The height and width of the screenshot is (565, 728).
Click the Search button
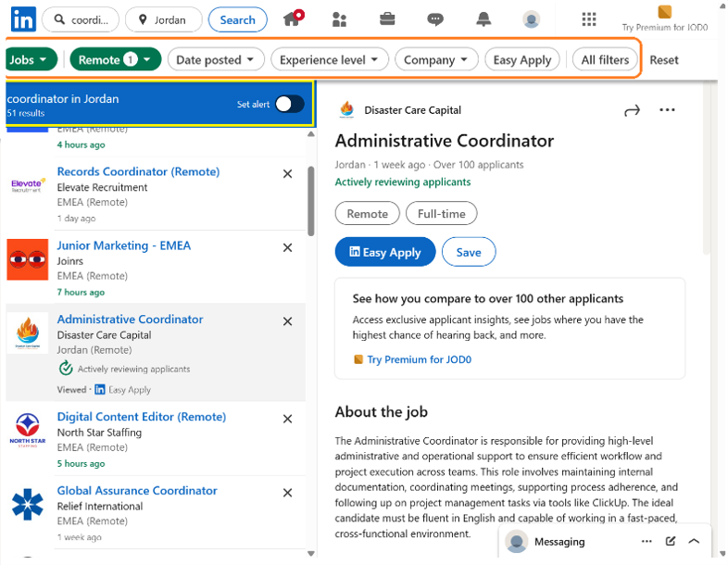pyautogui.click(x=238, y=20)
